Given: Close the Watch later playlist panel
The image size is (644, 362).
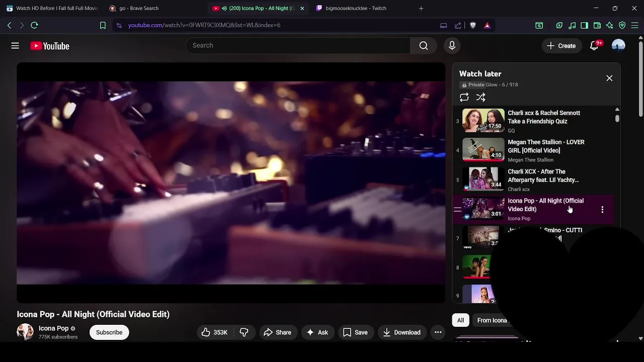Looking at the screenshot, I should (609, 78).
